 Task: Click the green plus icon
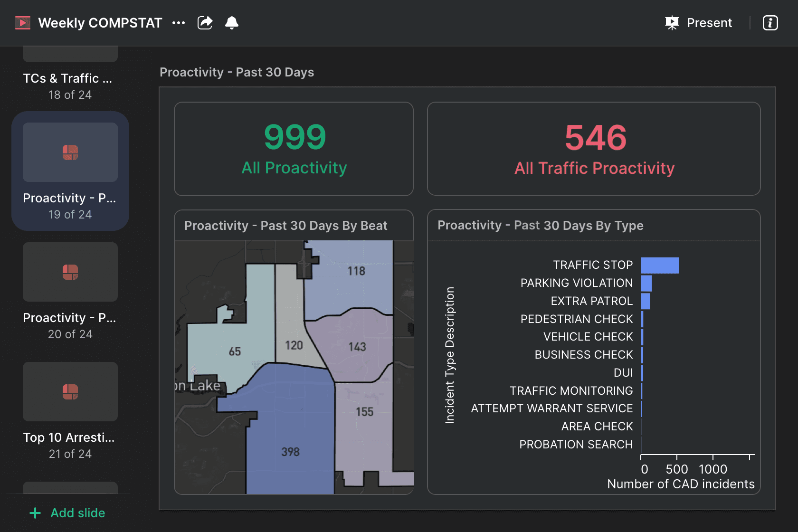35,513
